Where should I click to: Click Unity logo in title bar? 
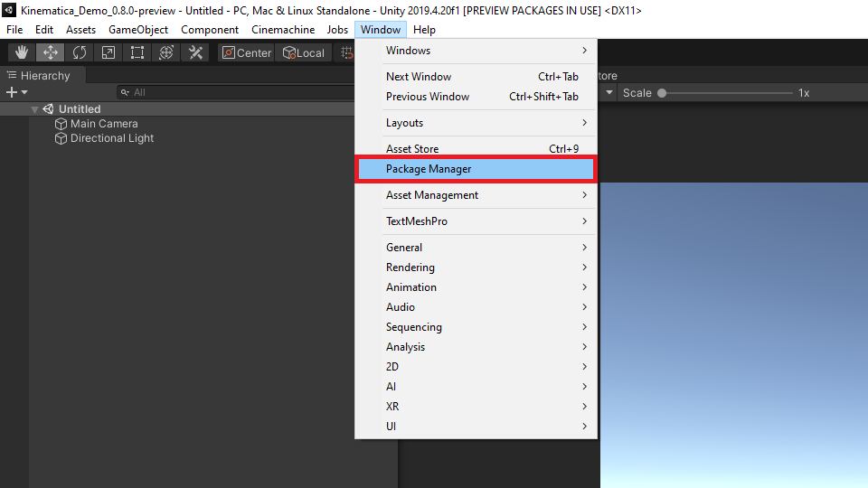[9, 10]
